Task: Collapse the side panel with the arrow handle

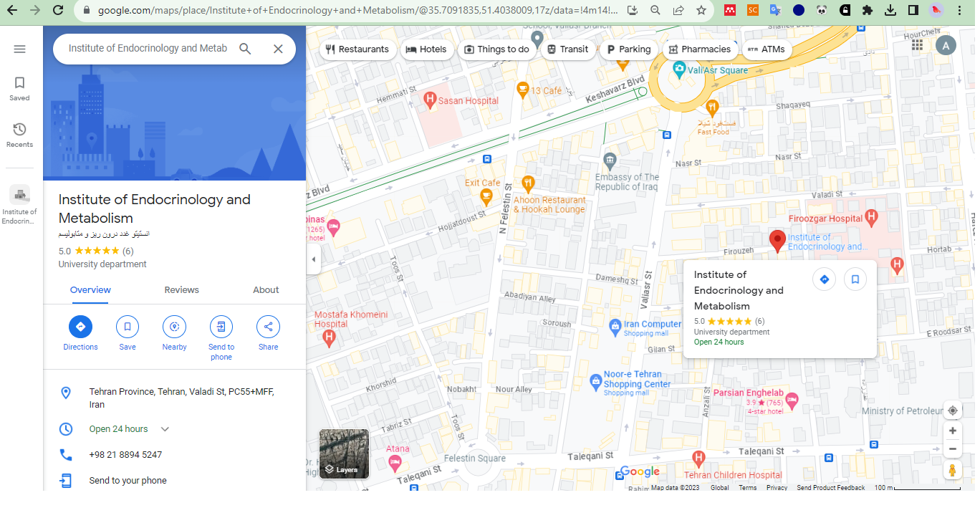Action: (314, 259)
